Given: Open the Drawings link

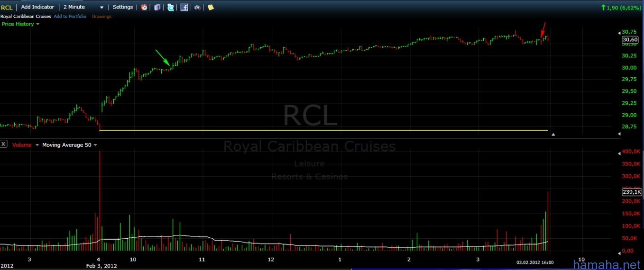Looking at the screenshot, I should tap(101, 17).
